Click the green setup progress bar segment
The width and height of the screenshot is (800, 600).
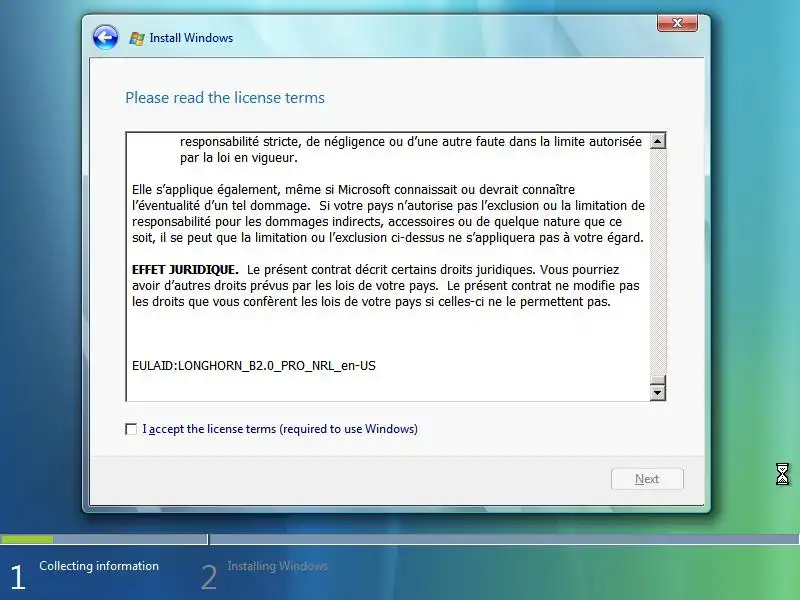coord(27,539)
